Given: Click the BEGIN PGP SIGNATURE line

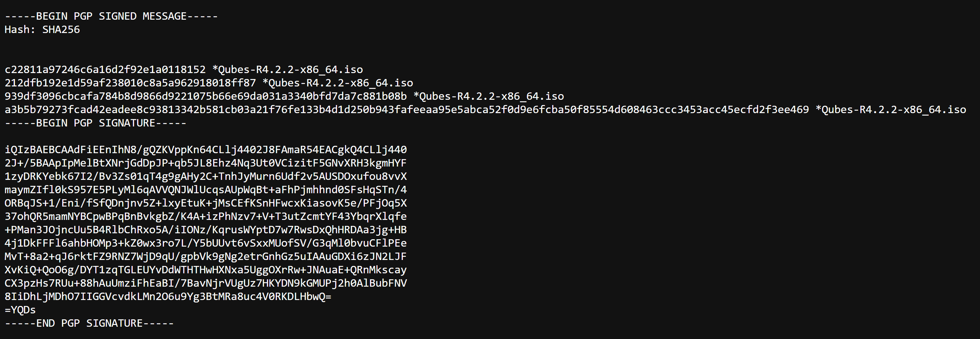Looking at the screenshot, I should point(95,123).
